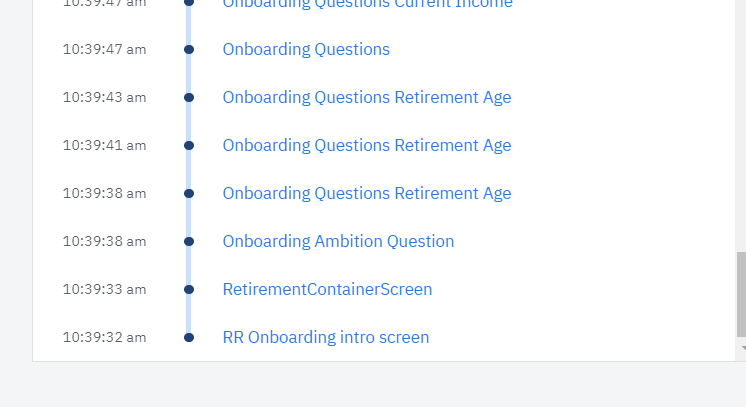Click timeline dot beside RR Onboarding intro screen
This screenshot has width=746, height=407.
[x=189, y=337]
